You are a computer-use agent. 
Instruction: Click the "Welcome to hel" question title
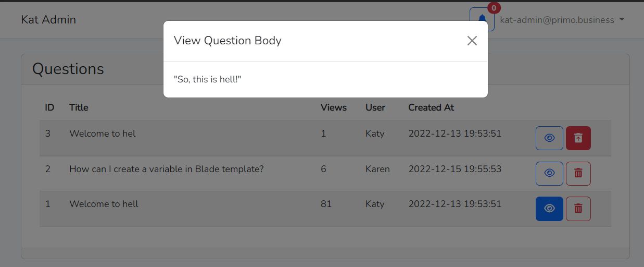tap(103, 133)
